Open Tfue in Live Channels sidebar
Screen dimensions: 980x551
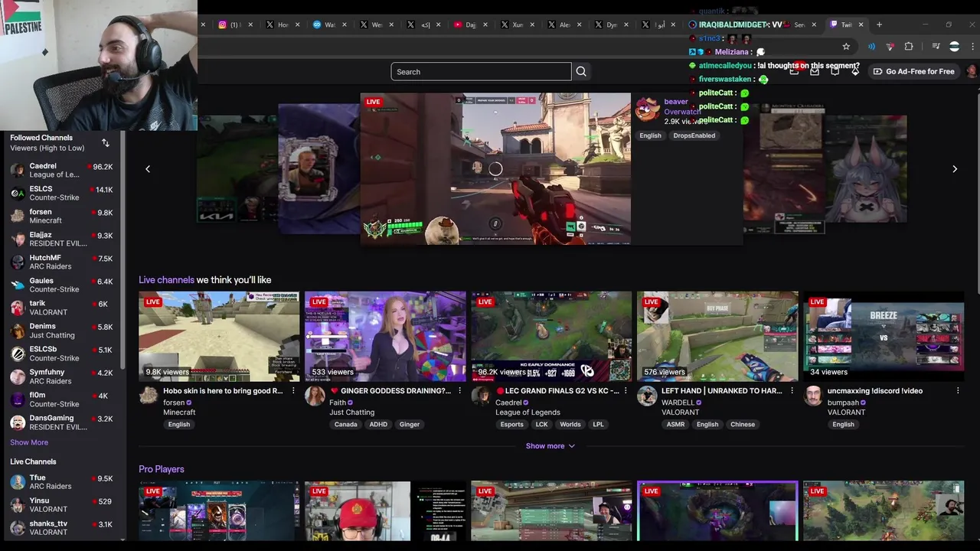coord(61,482)
